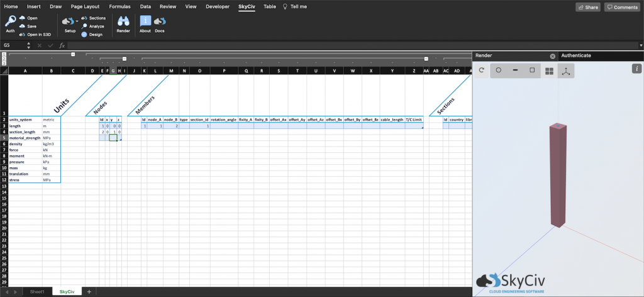
Task: Click the Auth key icon
Action: (10, 21)
